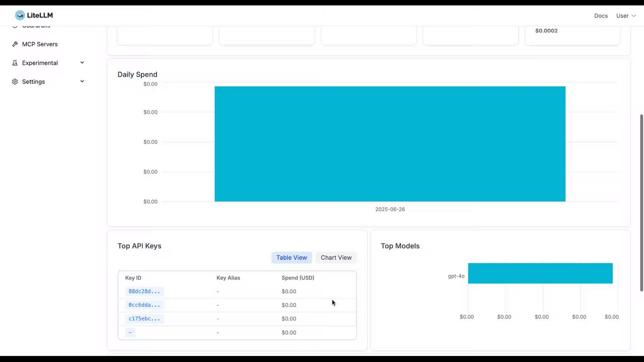The width and height of the screenshot is (644, 362).
Task: Click the Key ID column header
Action: point(133,278)
